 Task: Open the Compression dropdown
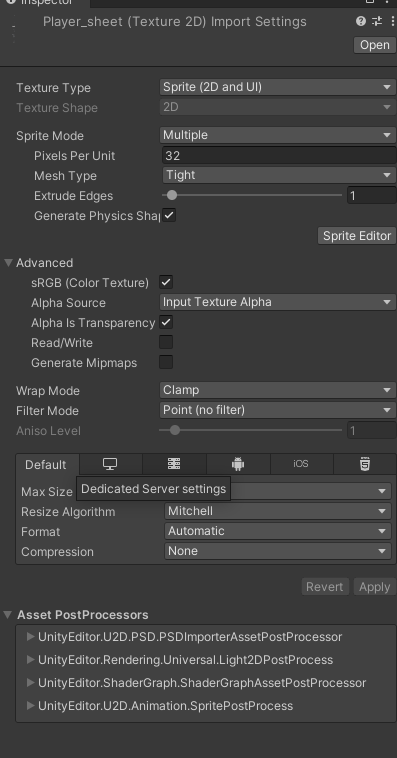278,551
